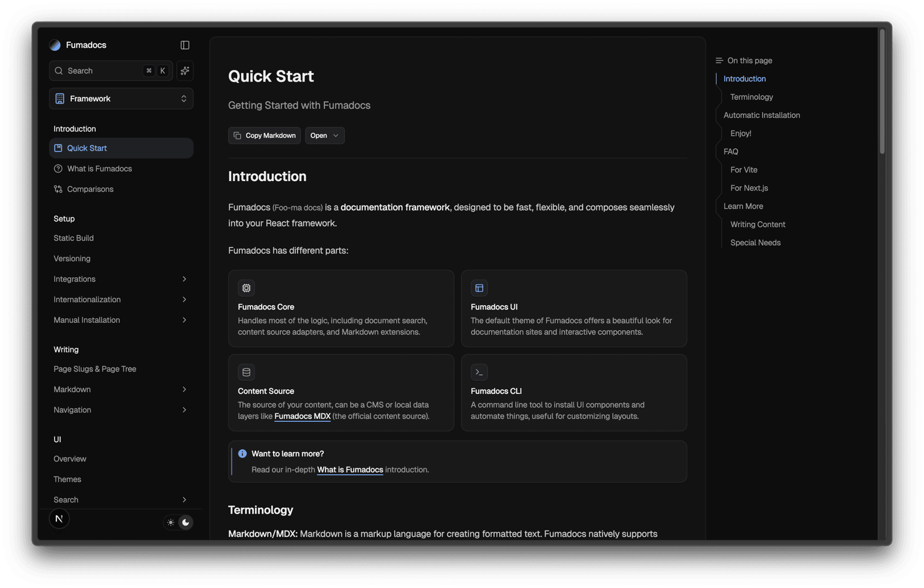Click the Fumadocs UI layout icon
The width and height of the screenshot is (924, 588).
point(479,288)
